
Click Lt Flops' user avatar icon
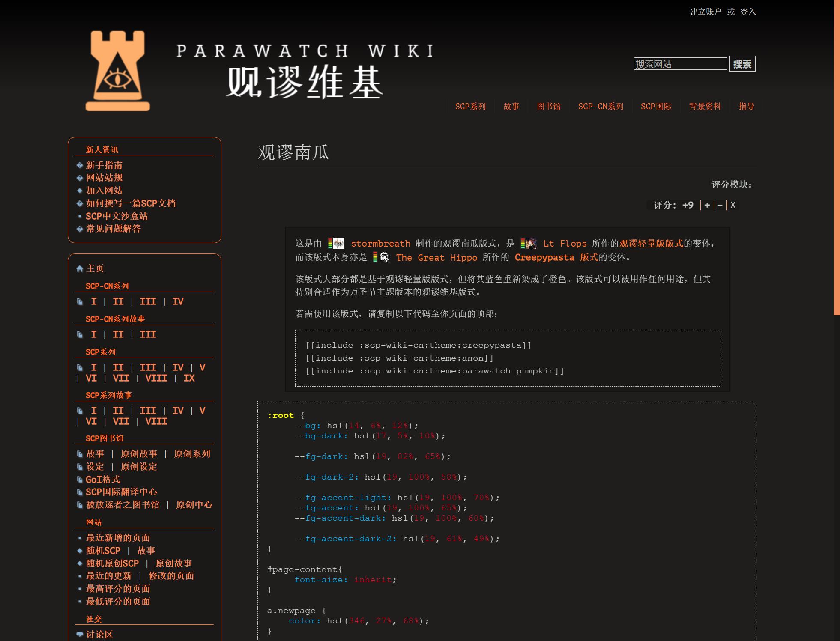coord(531,244)
